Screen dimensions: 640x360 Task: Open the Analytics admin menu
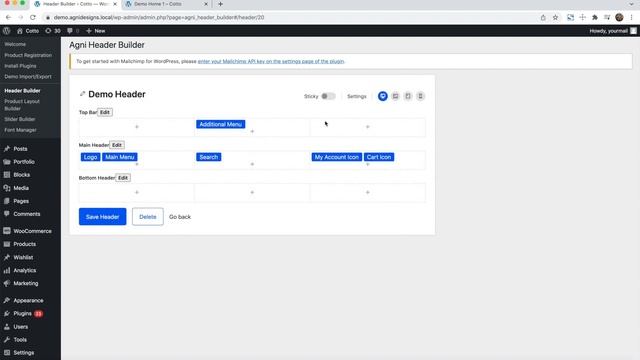24,270
